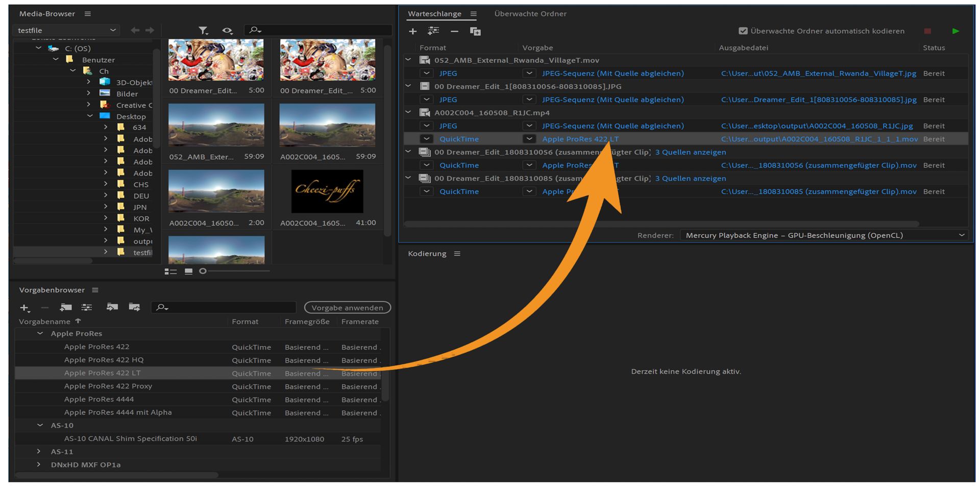Image resolution: width=980 pixels, height=493 pixels.
Task: Uncheck Überwachte Ordner automatisch kodieren
Action: (743, 31)
